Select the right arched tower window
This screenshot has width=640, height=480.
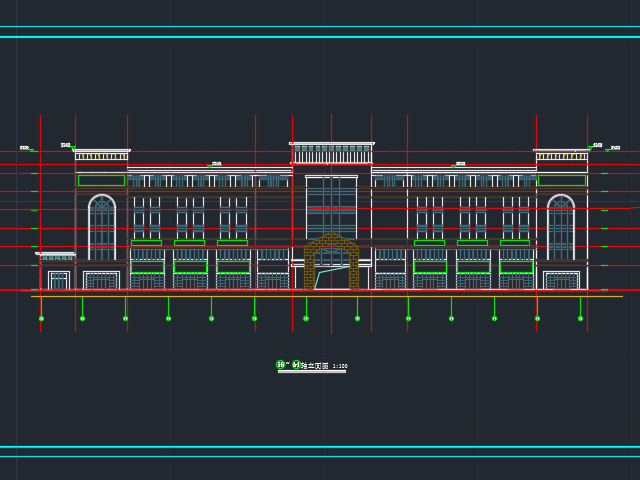[561, 226]
